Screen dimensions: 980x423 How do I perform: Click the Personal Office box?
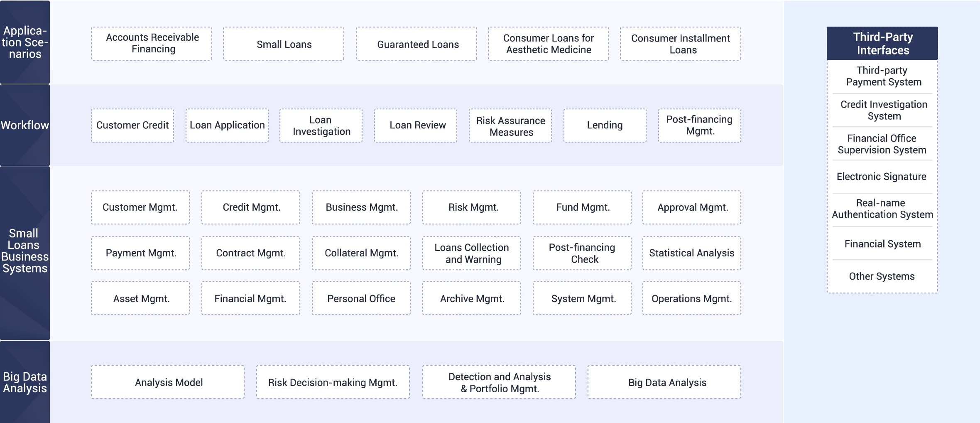point(361,298)
